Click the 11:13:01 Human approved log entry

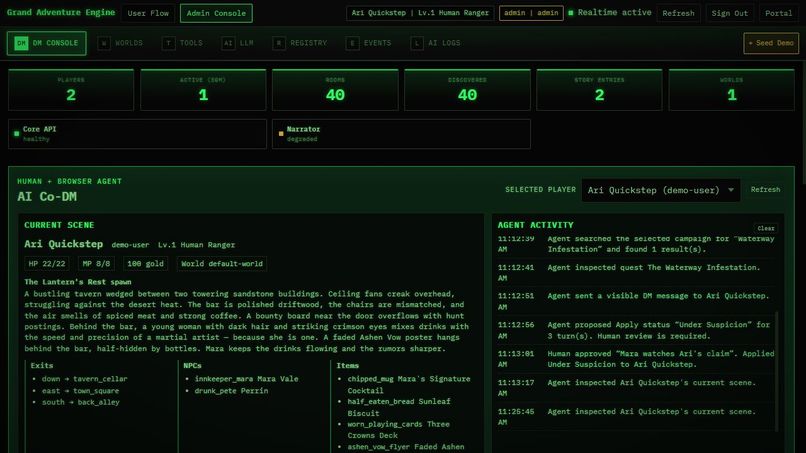(636, 359)
